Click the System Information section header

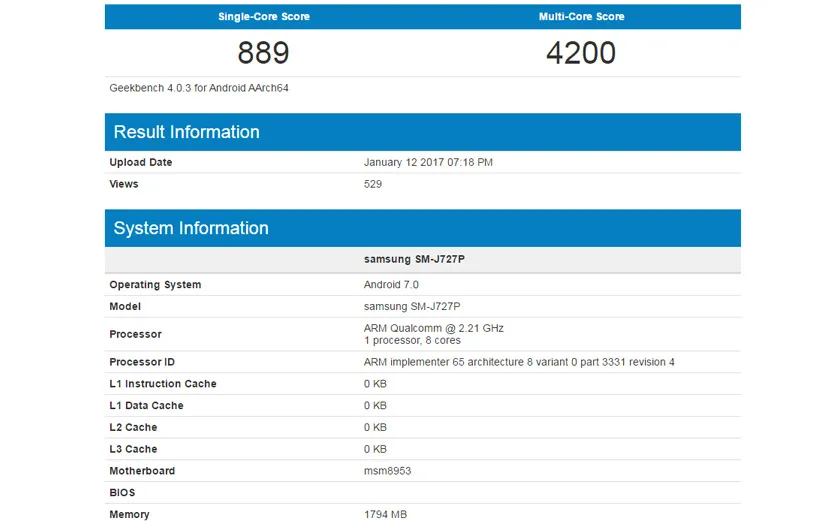pos(191,228)
